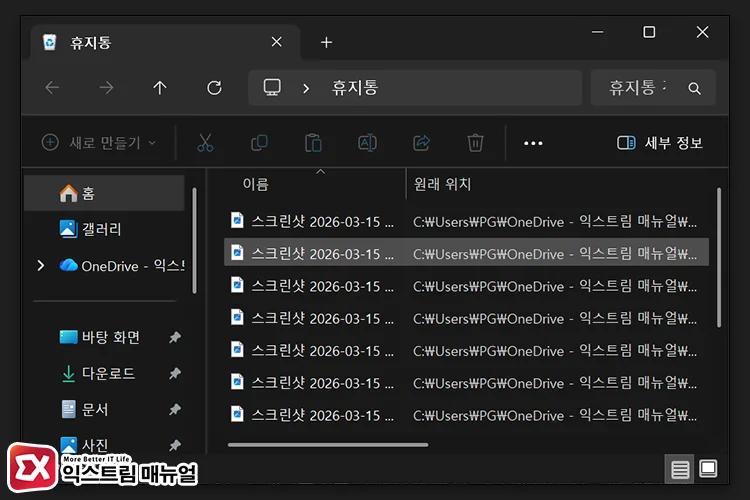Click the pin icon beside 다운로드
The height and width of the screenshot is (500, 750).
coord(175,373)
